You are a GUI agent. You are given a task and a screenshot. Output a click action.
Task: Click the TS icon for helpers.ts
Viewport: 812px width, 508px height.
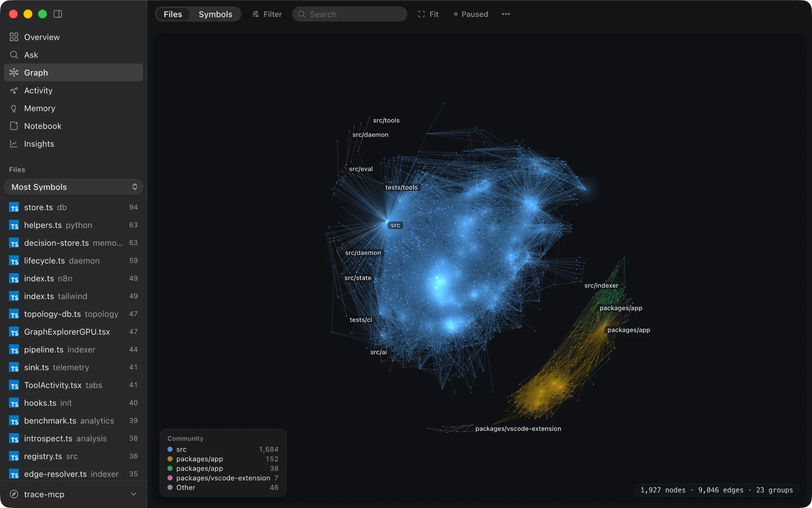pos(14,225)
